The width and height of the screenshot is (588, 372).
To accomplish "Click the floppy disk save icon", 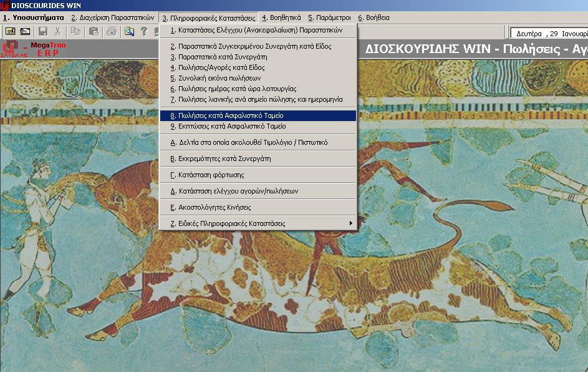I will (43, 31).
